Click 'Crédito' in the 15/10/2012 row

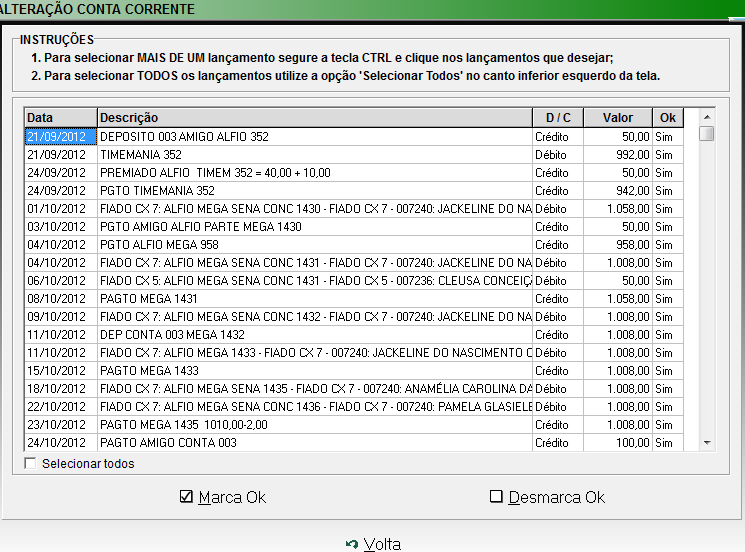(552, 371)
